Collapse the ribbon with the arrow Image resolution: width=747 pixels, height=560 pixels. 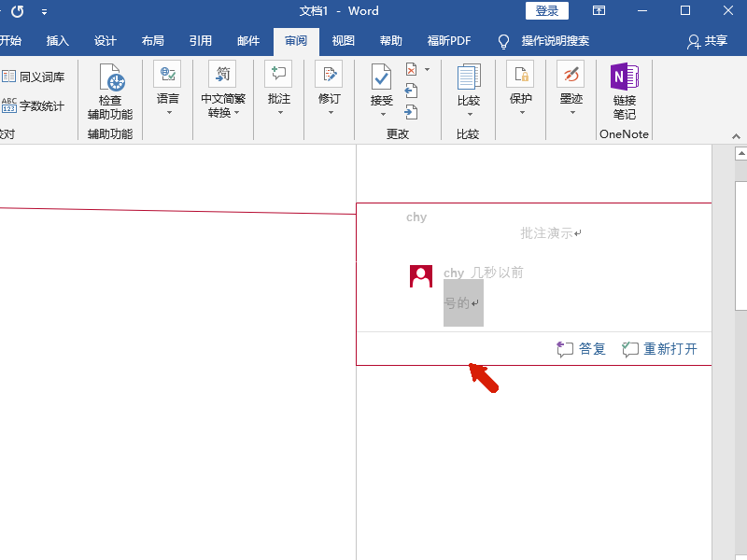tap(736, 136)
